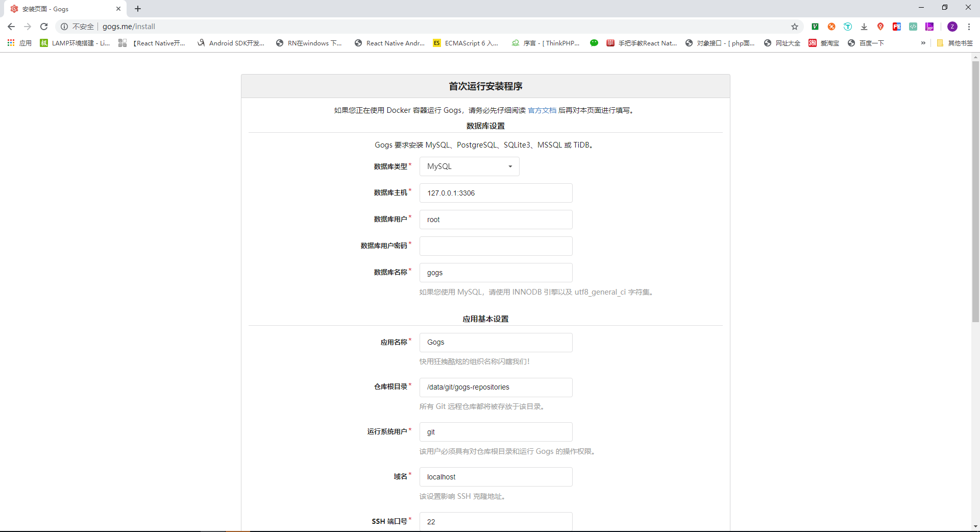Click the 应用基本设置 section heading
This screenshot has width=980, height=532.
tap(485, 319)
